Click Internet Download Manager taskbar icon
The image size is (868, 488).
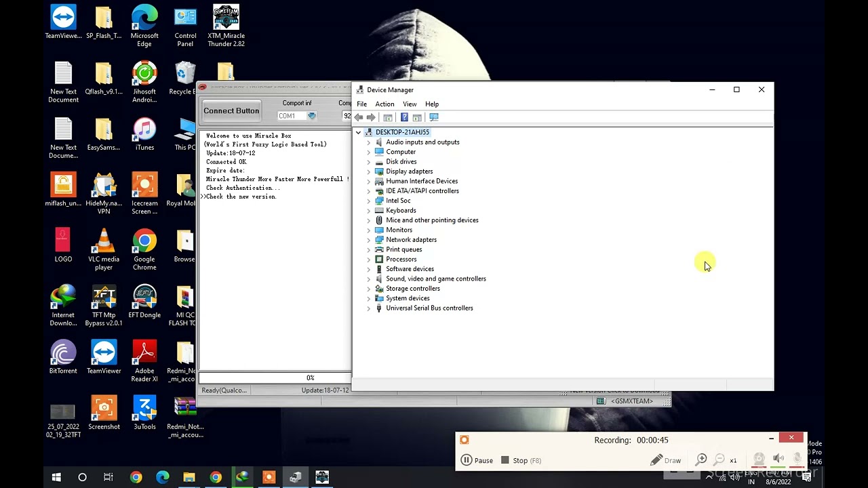(242, 478)
